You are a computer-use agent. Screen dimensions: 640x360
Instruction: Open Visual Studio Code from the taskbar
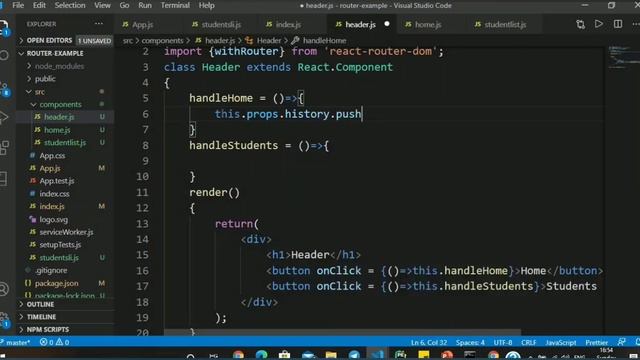pyautogui.click(x=377, y=354)
